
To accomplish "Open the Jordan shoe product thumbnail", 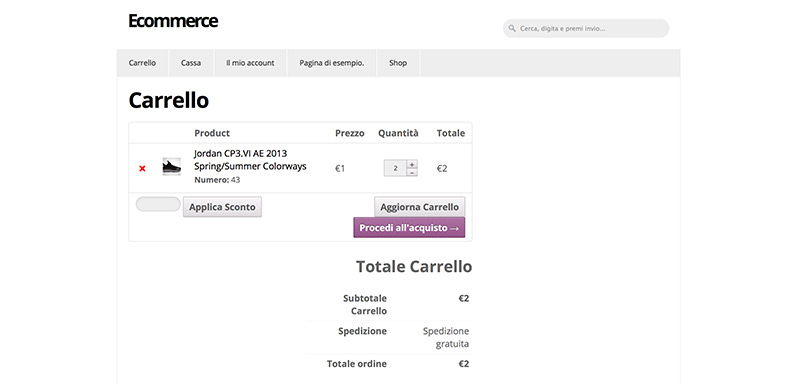I will click(171, 167).
